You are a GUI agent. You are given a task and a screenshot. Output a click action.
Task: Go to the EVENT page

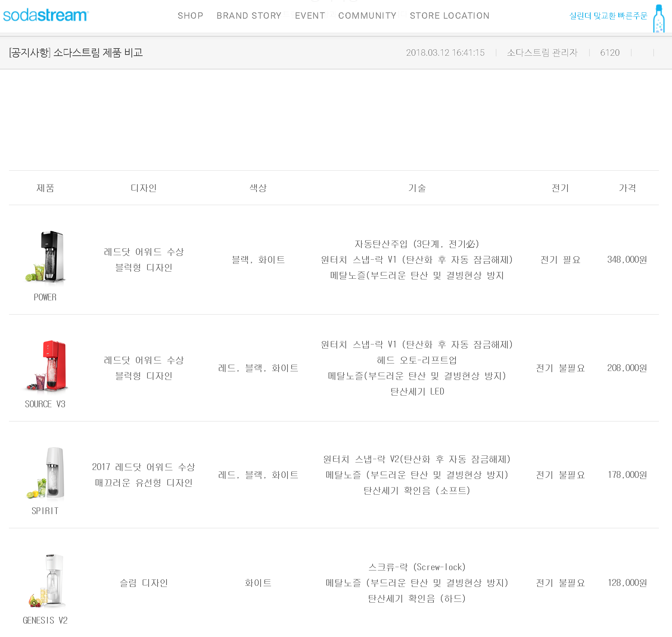(310, 16)
